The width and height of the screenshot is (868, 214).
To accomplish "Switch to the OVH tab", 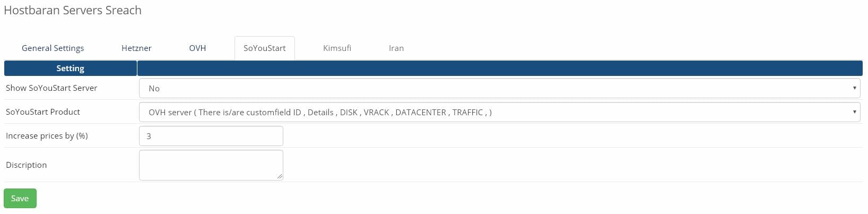I will 197,48.
